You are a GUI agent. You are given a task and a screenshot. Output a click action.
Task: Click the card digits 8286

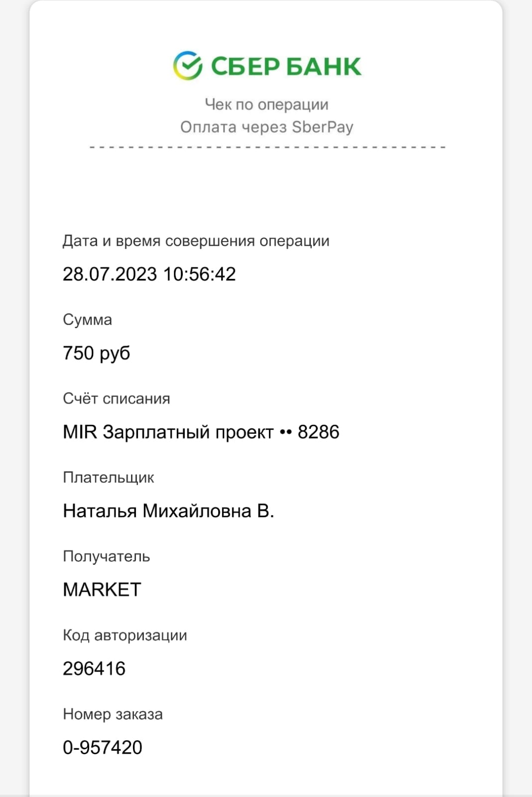[x=318, y=432]
